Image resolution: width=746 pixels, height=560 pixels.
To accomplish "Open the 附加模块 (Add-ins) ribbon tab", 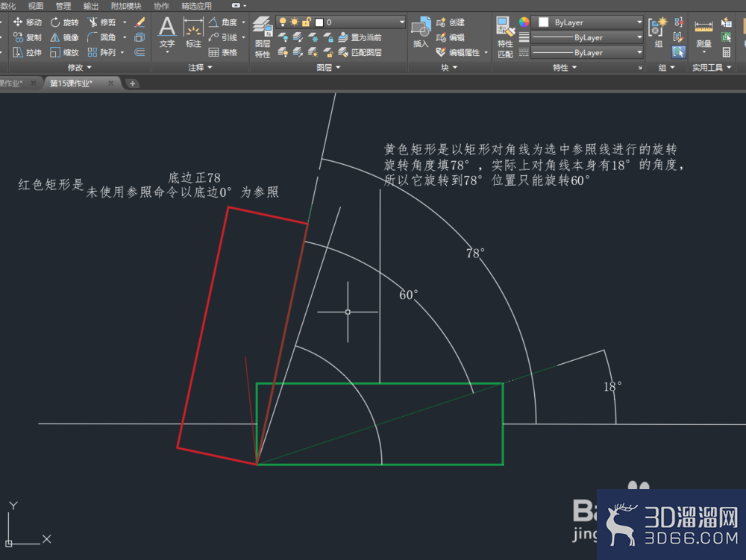I will [126, 6].
